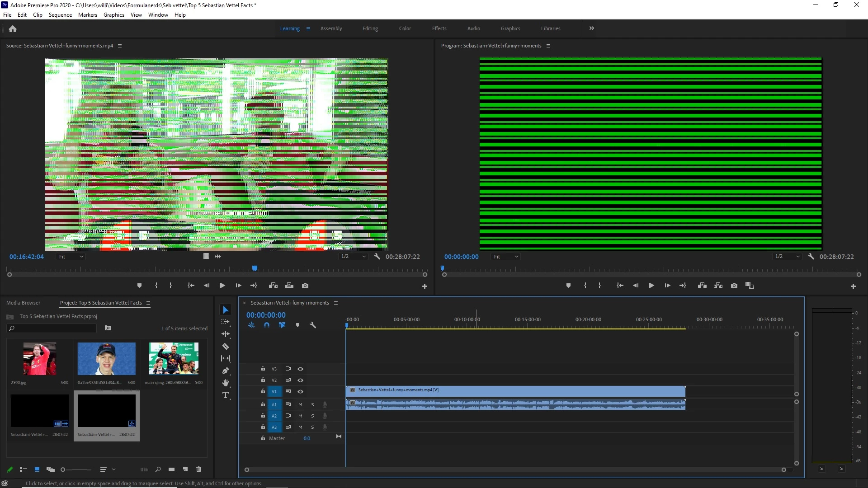This screenshot has width=868, height=488.
Task: Adjust the project thumbnail zoom slider
Action: click(x=63, y=469)
